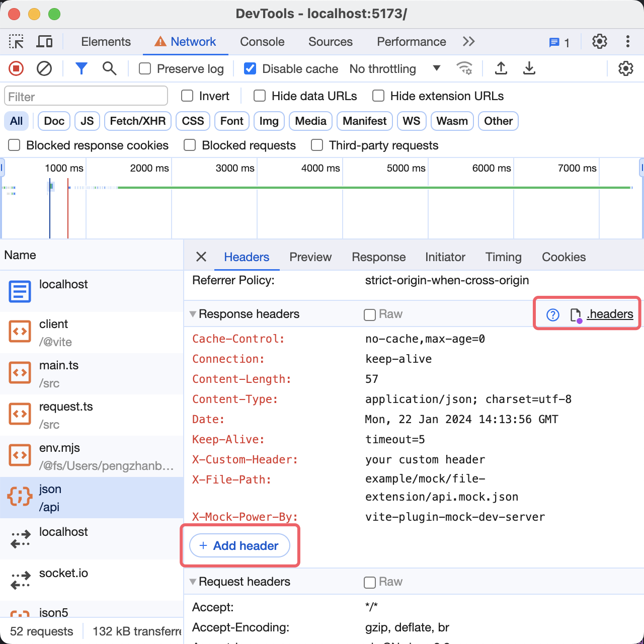Show more DevTools tabs via chevrons

tap(468, 42)
